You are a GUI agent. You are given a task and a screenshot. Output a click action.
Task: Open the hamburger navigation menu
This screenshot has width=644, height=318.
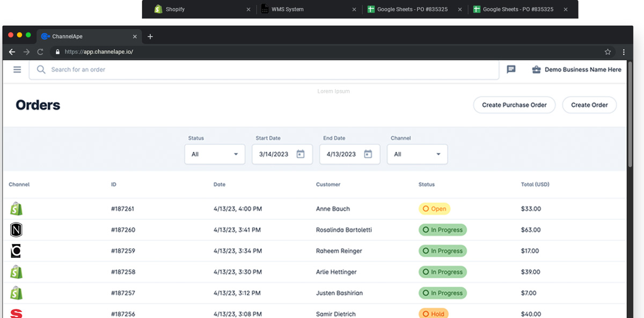pos(17,70)
